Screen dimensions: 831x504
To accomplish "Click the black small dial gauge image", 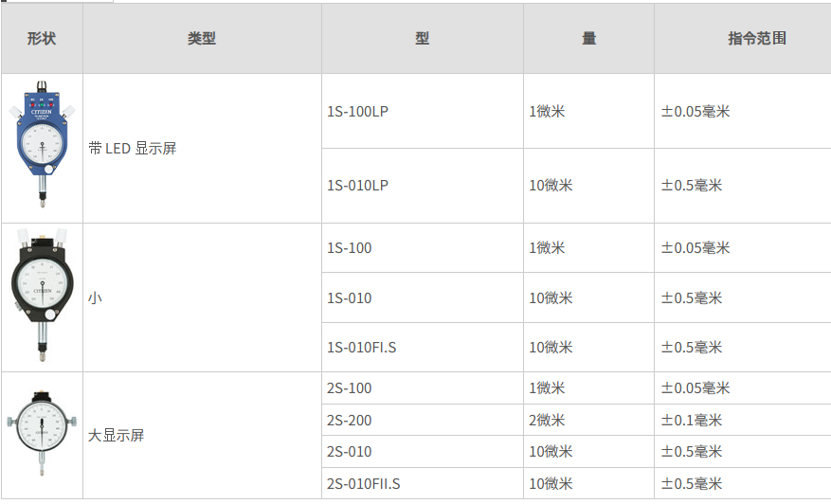I will (42, 296).
